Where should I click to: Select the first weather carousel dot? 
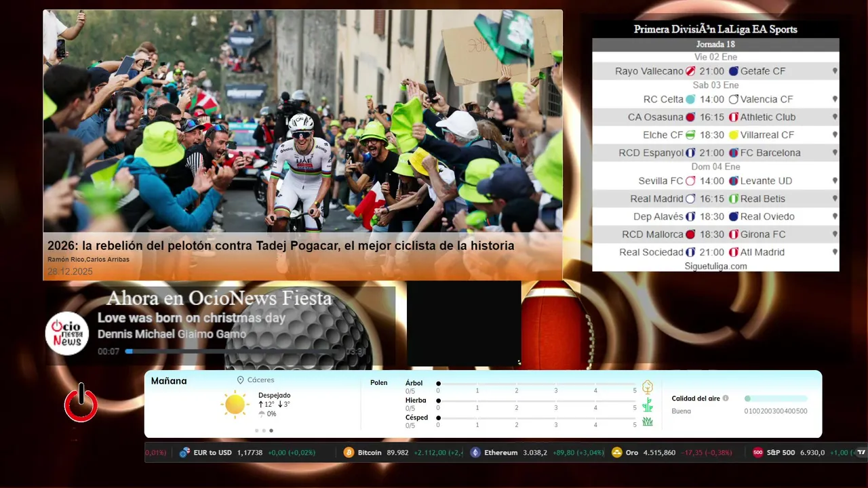tap(257, 430)
